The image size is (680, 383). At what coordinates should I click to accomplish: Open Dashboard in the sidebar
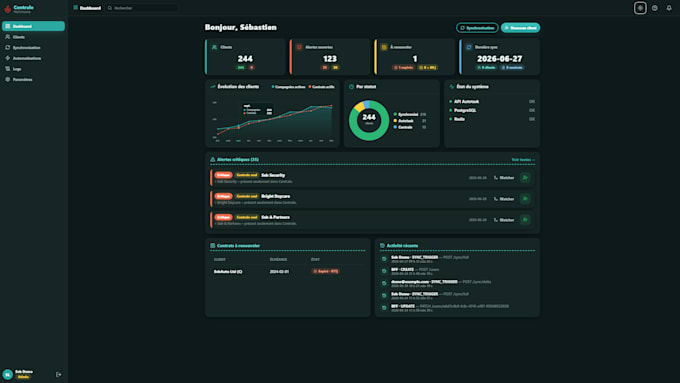(x=33, y=26)
